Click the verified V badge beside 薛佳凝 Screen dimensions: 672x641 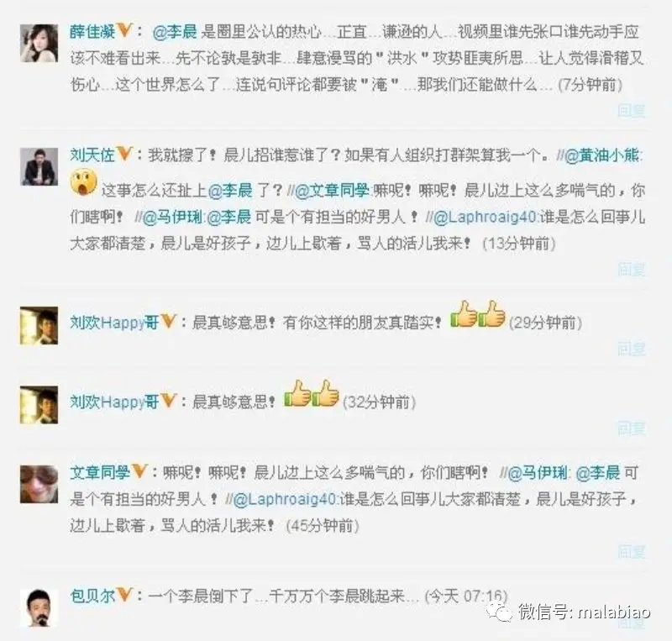click(x=124, y=30)
